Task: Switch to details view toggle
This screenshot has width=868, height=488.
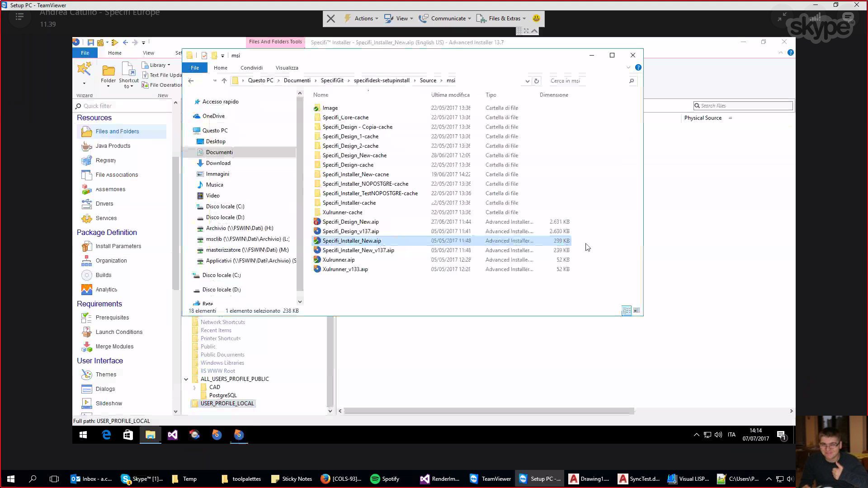Action: click(x=627, y=310)
